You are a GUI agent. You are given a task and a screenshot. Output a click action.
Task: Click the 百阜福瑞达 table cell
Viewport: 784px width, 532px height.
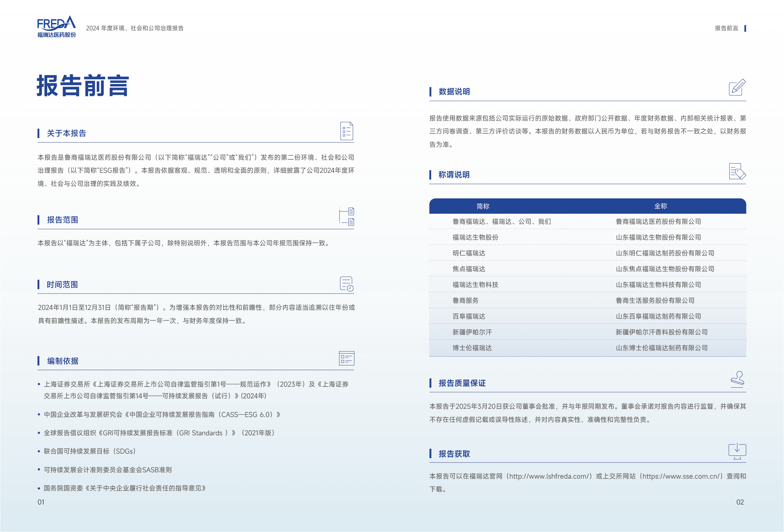point(468,317)
